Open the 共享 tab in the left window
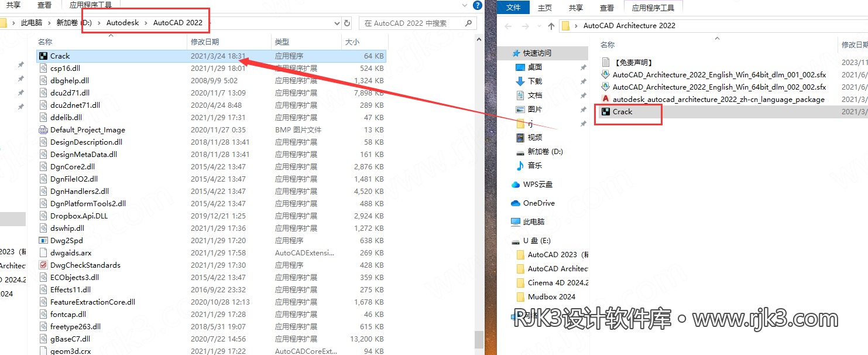868x355 pixels. pyautogui.click(x=13, y=5)
